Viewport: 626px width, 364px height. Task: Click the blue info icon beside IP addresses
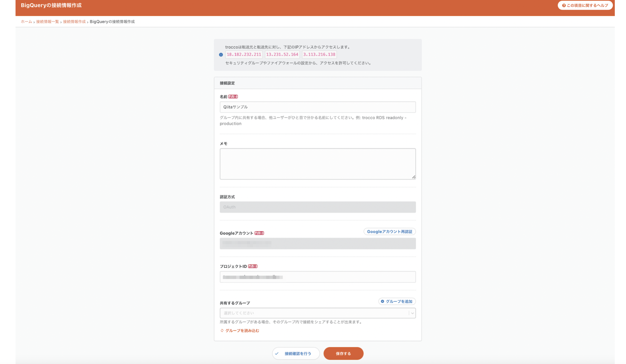221,55
